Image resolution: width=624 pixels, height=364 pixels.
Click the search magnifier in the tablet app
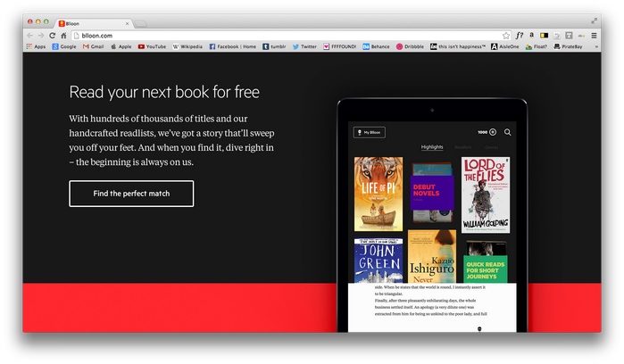507,132
